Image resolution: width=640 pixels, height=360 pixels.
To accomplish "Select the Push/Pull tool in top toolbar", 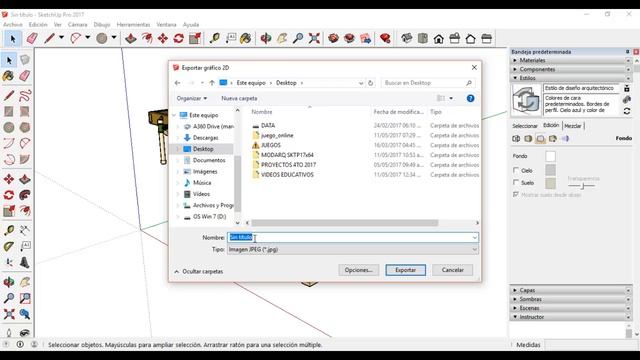I will [x=131, y=39].
